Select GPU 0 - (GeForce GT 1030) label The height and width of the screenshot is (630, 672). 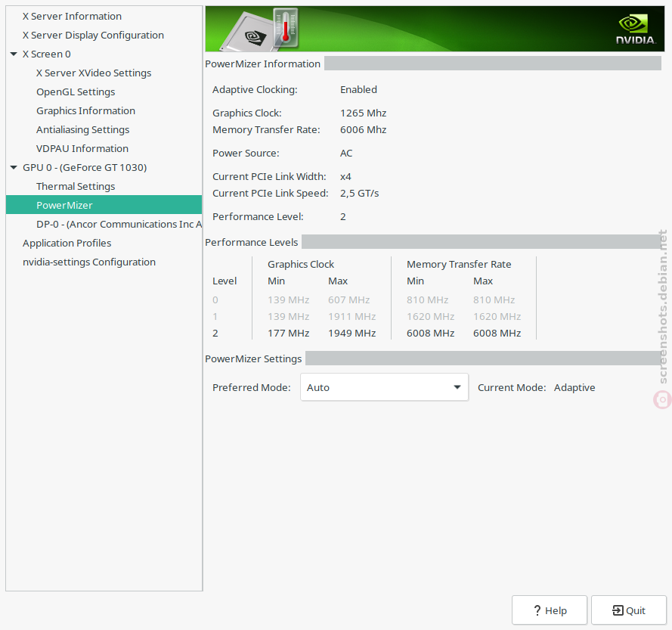pos(85,167)
